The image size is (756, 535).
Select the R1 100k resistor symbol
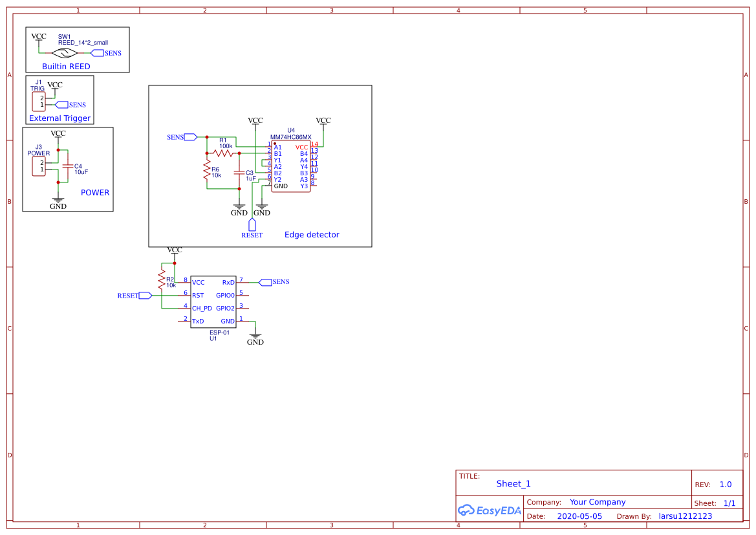(x=223, y=153)
